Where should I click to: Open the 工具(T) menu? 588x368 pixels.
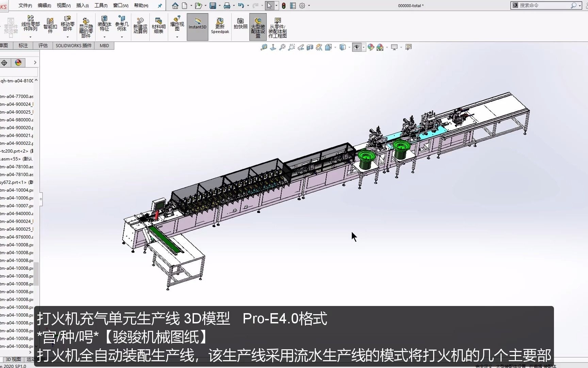(x=101, y=5)
